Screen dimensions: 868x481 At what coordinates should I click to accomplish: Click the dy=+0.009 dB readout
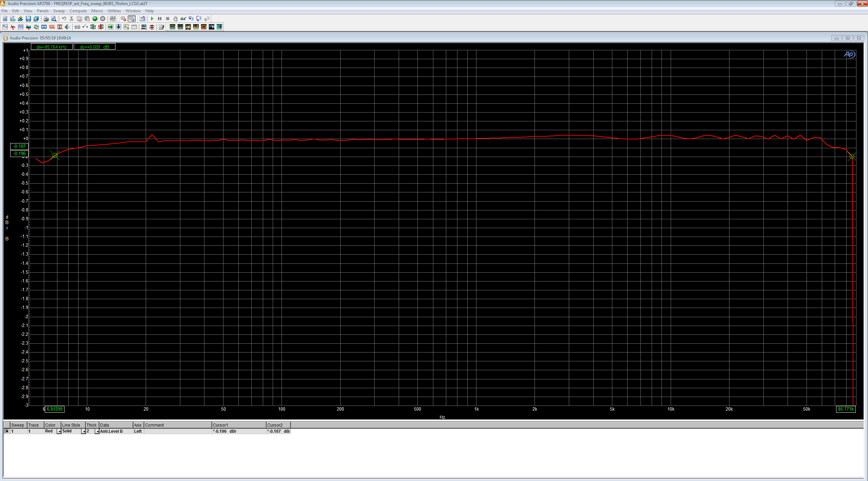(94, 47)
